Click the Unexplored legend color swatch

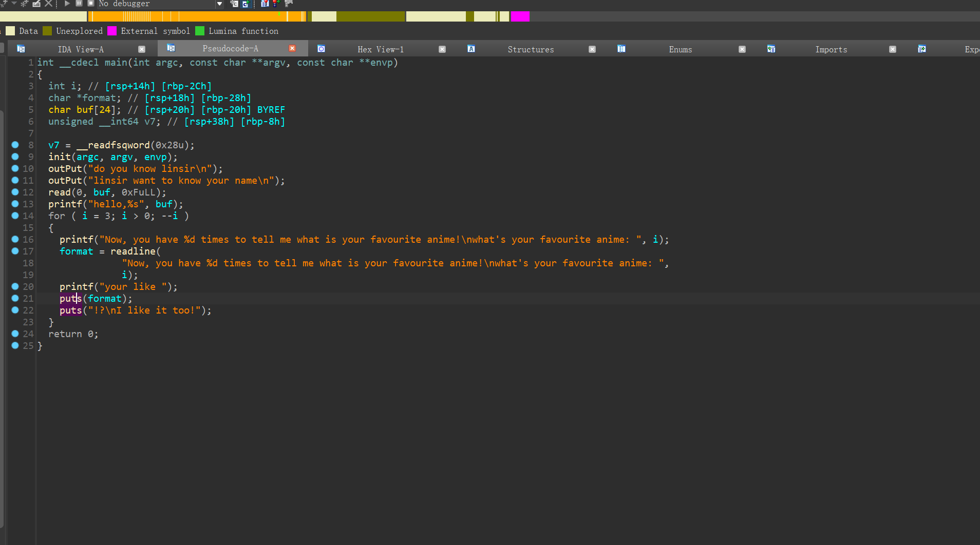click(47, 31)
